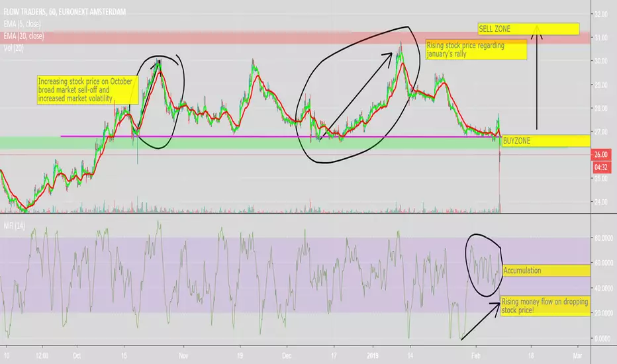The width and height of the screenshot is (617, 364).
Task: Click the 20.0000 MFI axis label
Action: click(603, 313)
